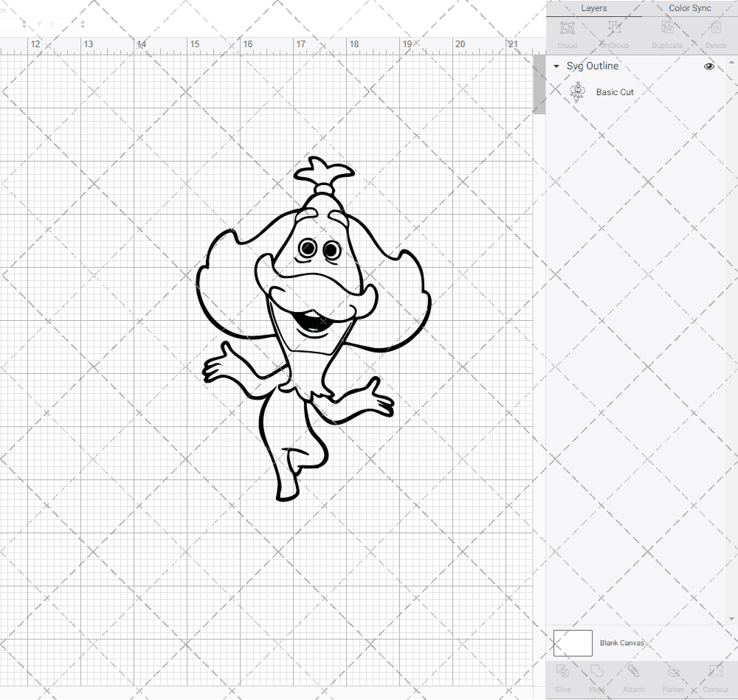Open the Y position stepper

pyautogui.click(x=81, y=24)
